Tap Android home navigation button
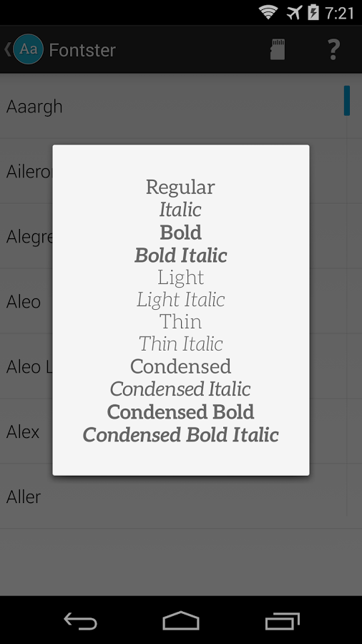This screenshot has width=362, height=644. [180, 620]
